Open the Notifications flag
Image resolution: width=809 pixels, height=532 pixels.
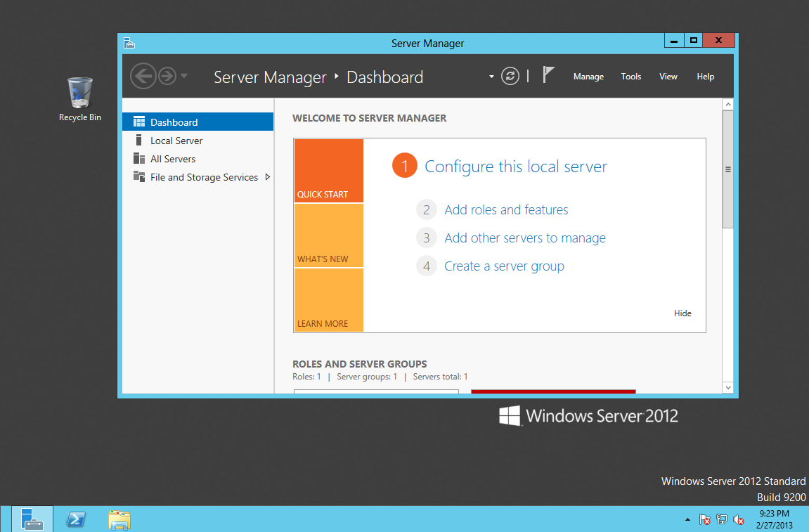click(x=548, y=74)
